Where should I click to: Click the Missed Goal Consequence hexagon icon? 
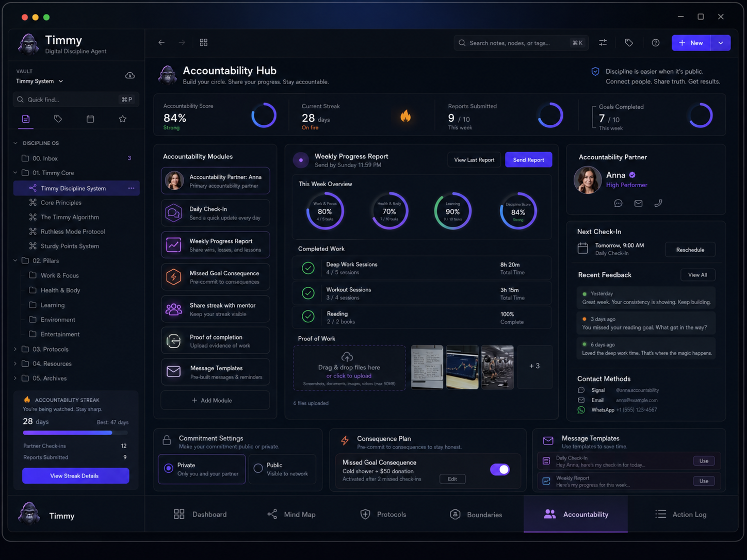[174, 277]
